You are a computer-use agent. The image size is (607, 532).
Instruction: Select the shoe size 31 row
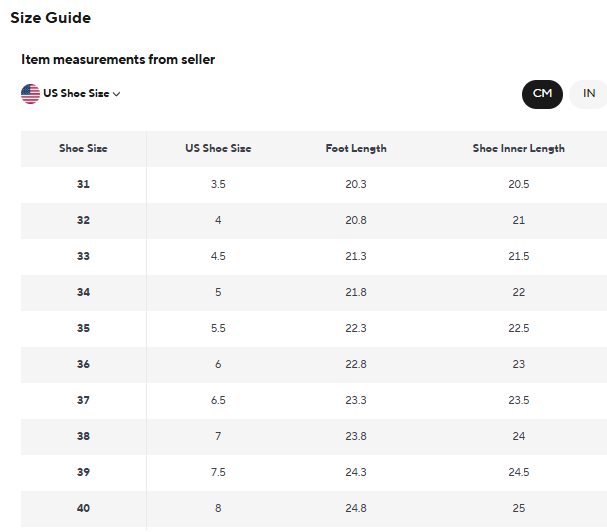[83, 184]
